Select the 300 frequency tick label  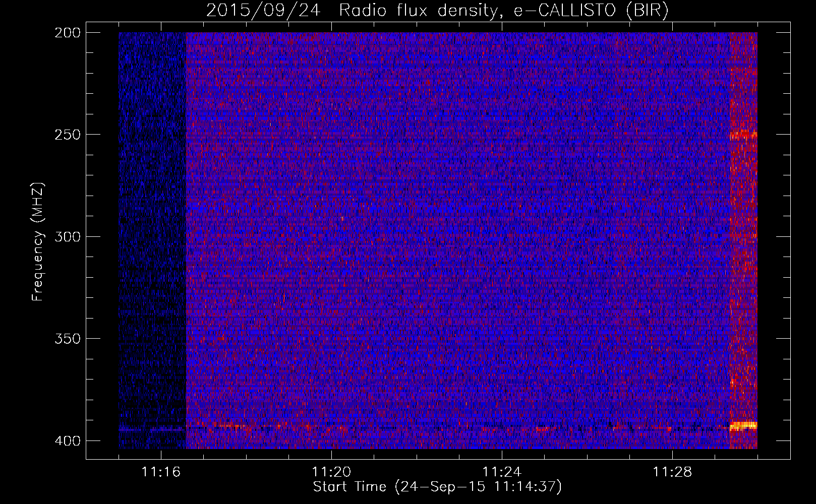pyautogui.click(x=67, y=236)
